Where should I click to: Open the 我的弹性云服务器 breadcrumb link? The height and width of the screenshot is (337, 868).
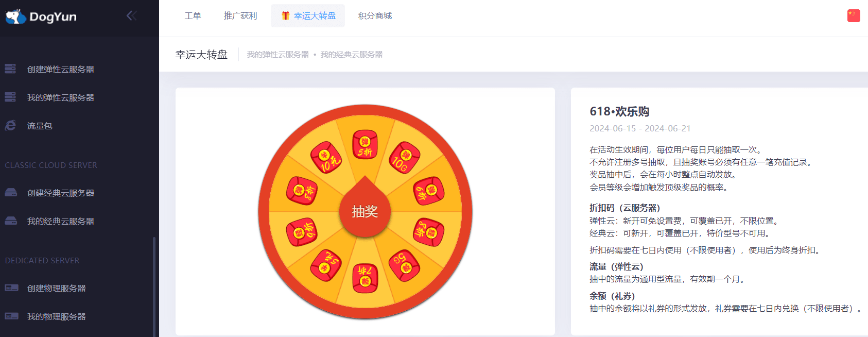278,55
